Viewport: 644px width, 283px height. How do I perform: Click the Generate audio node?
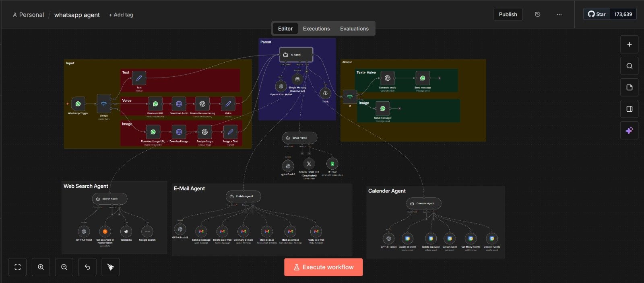[x=387, y=78]
